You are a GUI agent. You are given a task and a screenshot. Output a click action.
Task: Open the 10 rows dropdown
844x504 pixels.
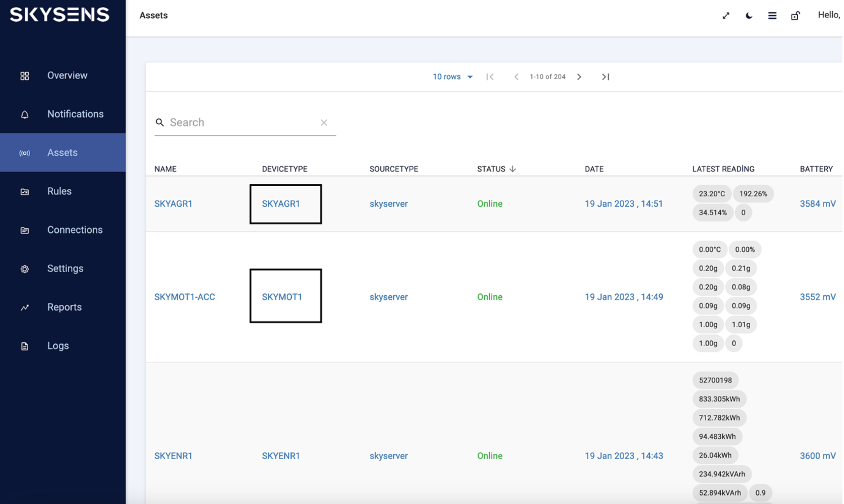point(453,77)
